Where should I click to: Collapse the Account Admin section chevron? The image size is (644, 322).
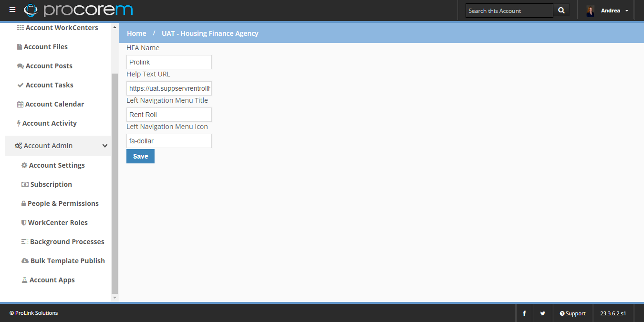(105, 146)
